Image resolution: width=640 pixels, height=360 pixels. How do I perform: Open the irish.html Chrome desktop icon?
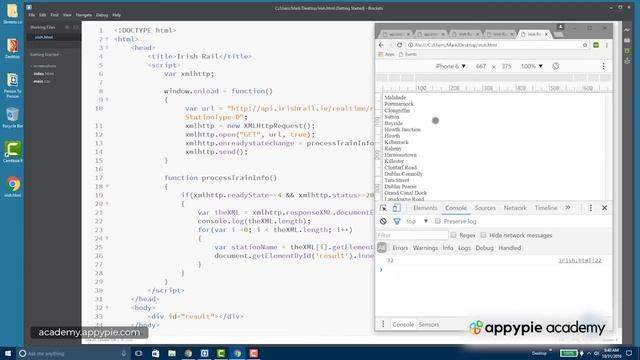(x=12, y=187)
